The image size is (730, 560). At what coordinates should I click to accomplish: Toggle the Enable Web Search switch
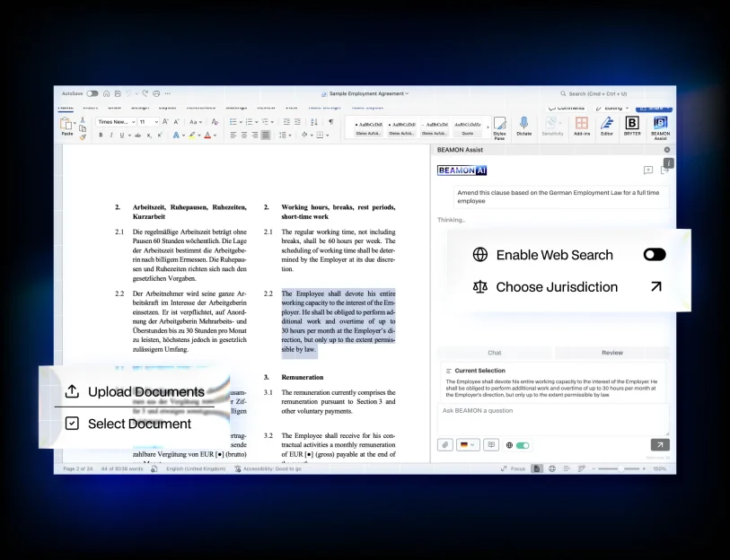point(655,255)
